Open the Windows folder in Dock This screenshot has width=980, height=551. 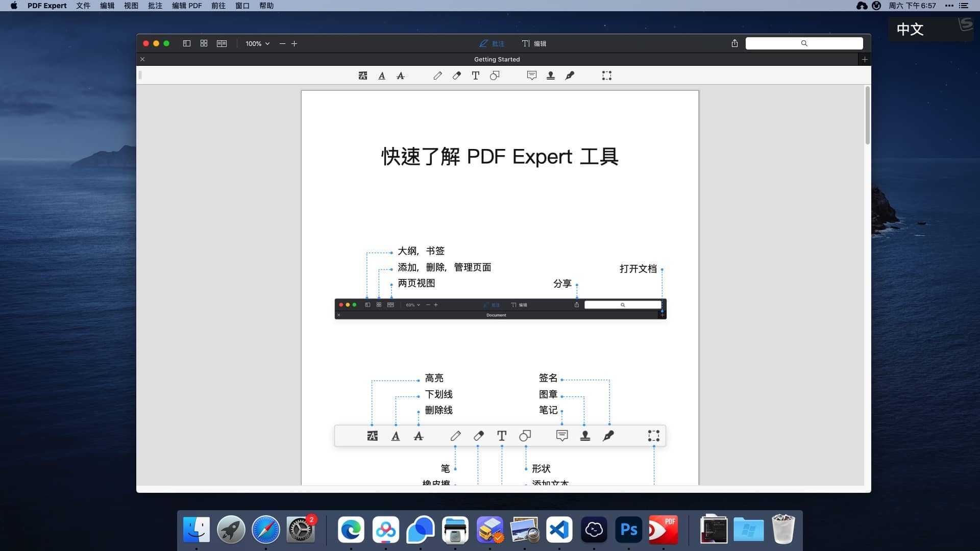[748, 530]
